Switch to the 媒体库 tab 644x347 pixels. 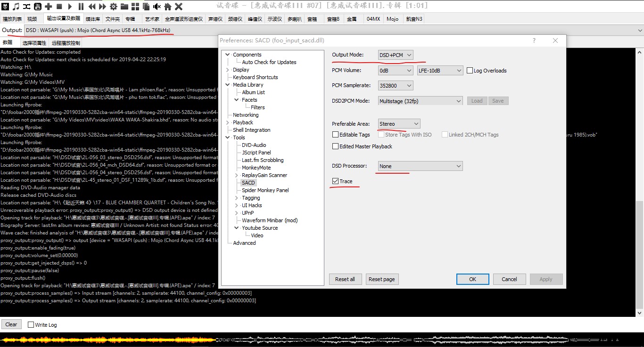[92, 19]
